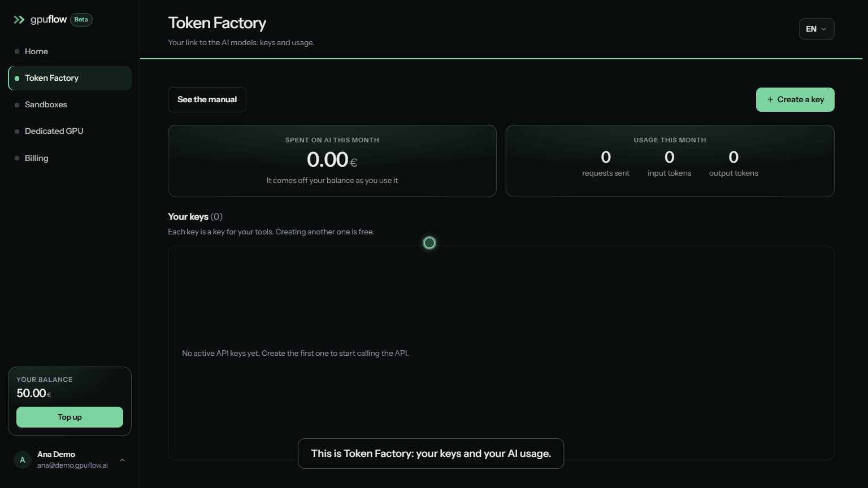Click the plus icon on Create a key

pos(770,99)
